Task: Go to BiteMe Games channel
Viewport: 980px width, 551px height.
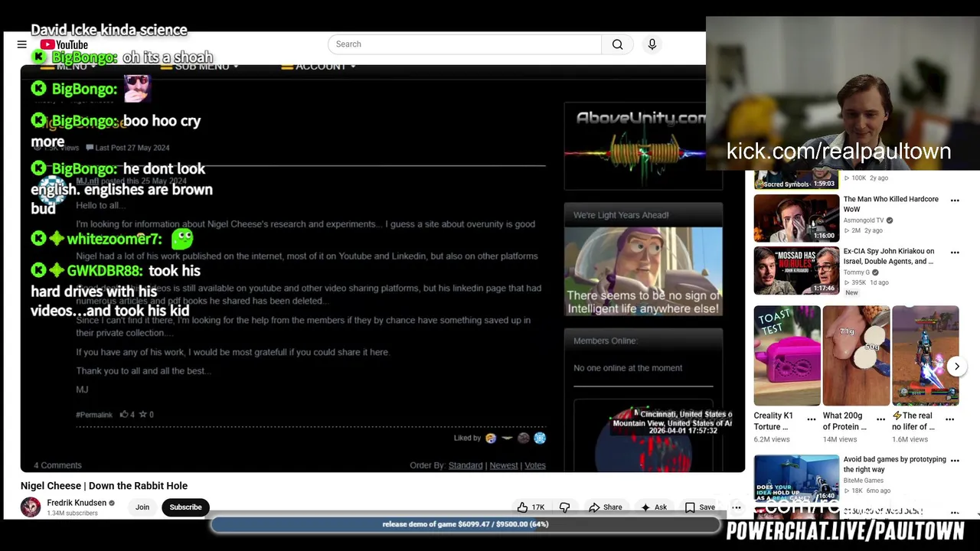Action: pos(864,481)
